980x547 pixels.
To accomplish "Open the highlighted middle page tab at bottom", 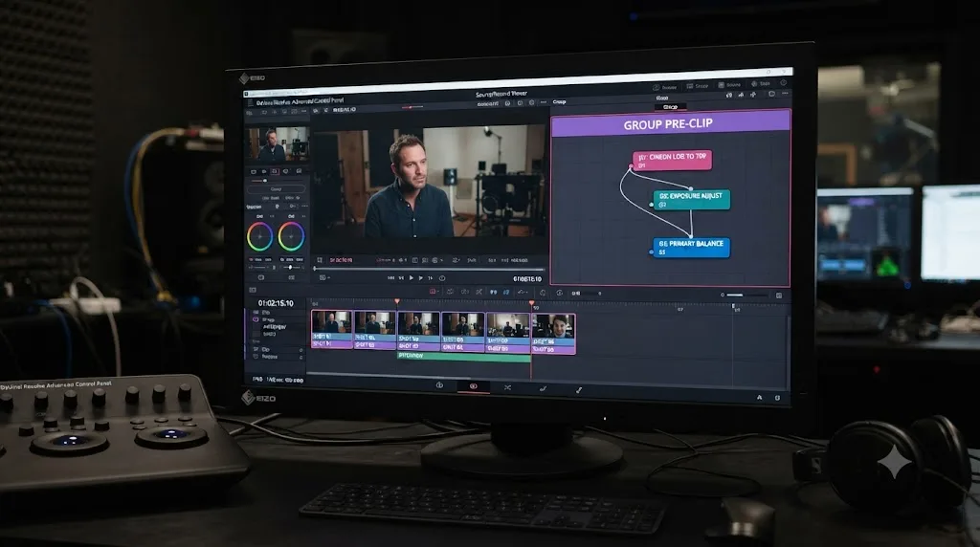I will coord(473,386).
